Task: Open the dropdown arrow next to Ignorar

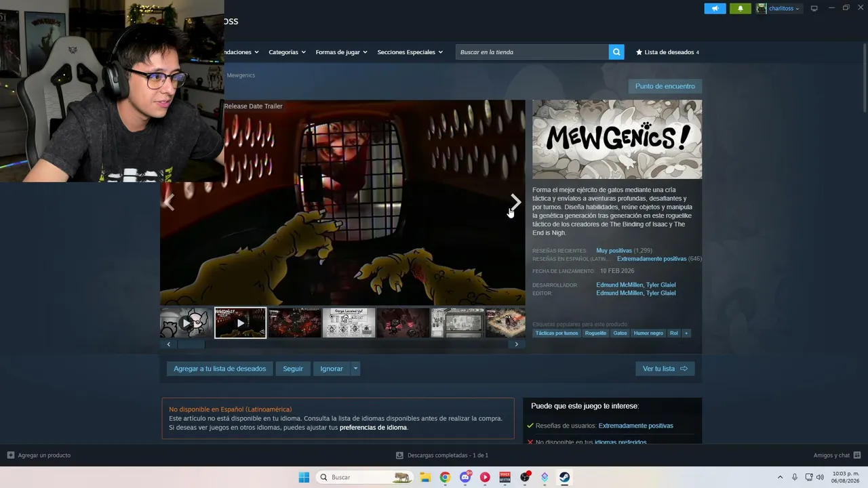Action: pos(355,369)
